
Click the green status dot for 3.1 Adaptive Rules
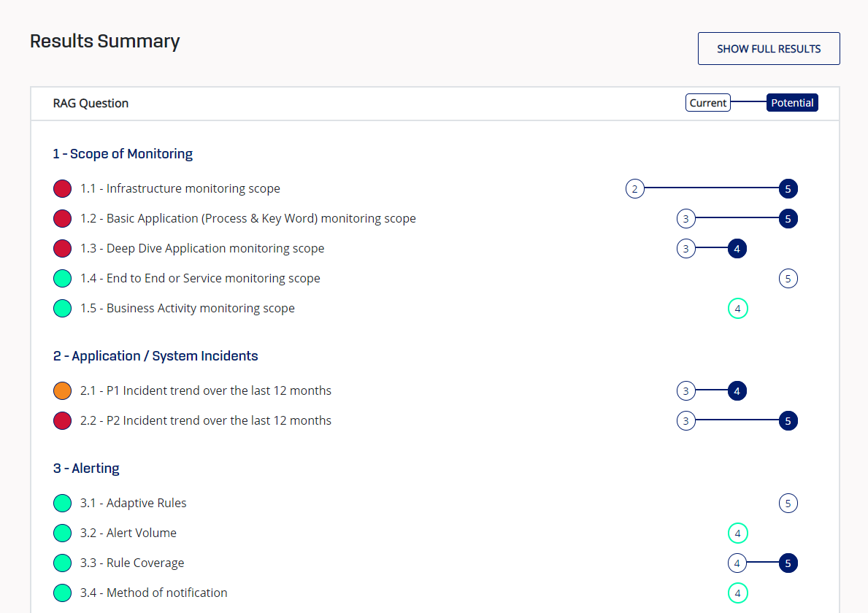pos(63,503)
